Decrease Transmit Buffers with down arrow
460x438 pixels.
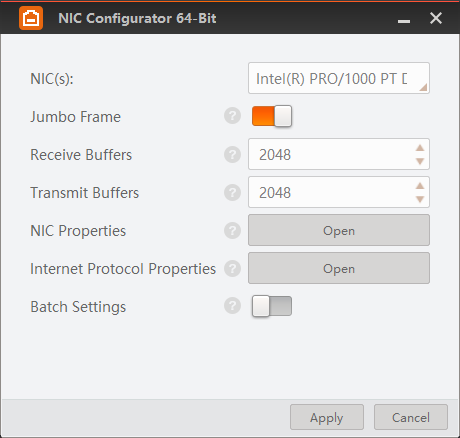point(420,199)
